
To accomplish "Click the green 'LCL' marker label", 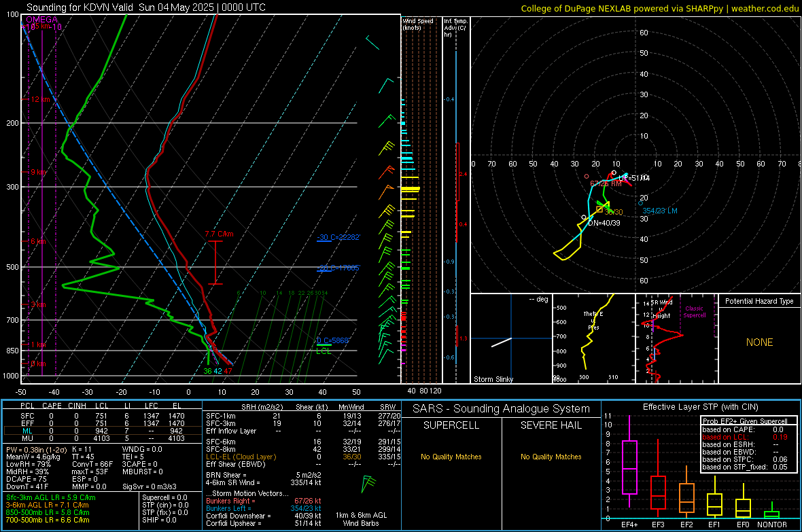I will pyautogui.click(x=324, y=351).
